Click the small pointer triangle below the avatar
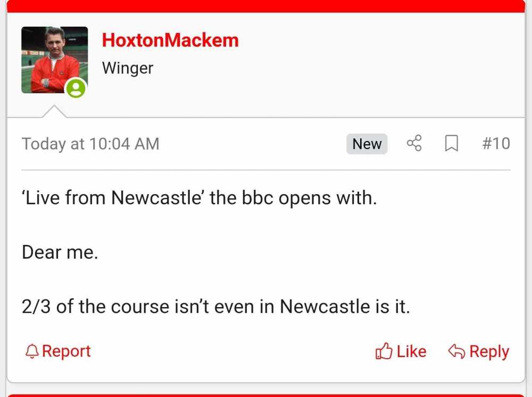The image size is (532, 397). [54, 112]
